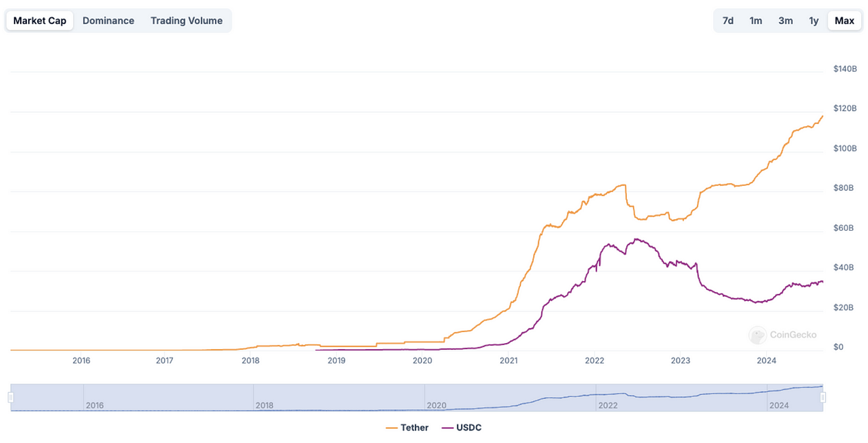Screen dimensions: 868x443
Task: Show the Trading Volume tab
Action: (x=187, y=21)
